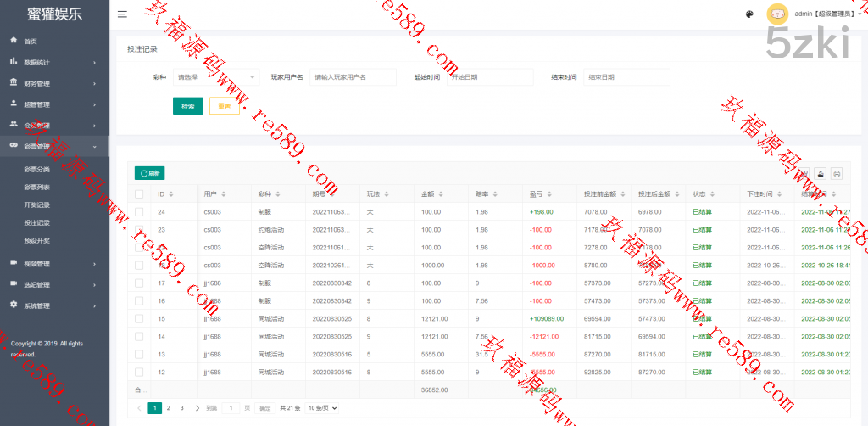Click the export icon in table toolbar
This screenshot has height=426, width=868.
pyautogui.click(x=821, y=173)
